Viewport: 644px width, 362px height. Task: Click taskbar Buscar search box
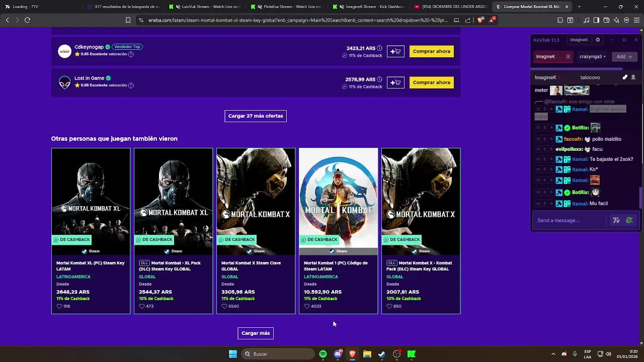click(x=278, y=354)
